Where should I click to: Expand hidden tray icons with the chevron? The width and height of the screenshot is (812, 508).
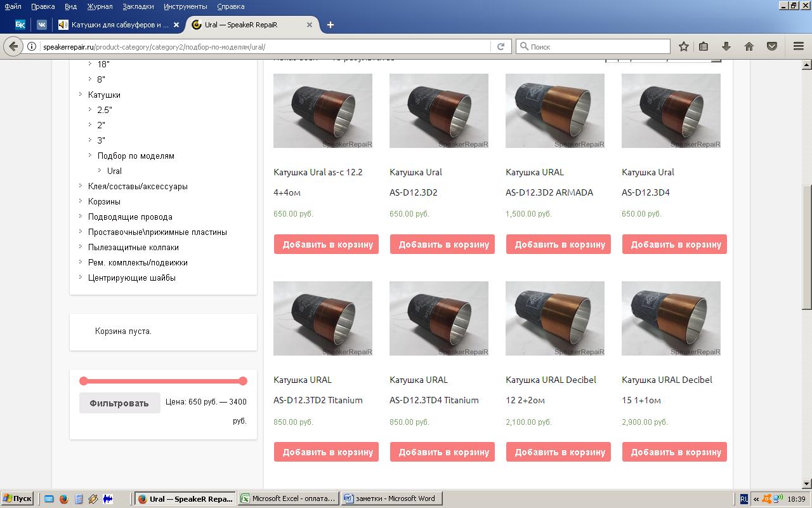click(756, 499)
